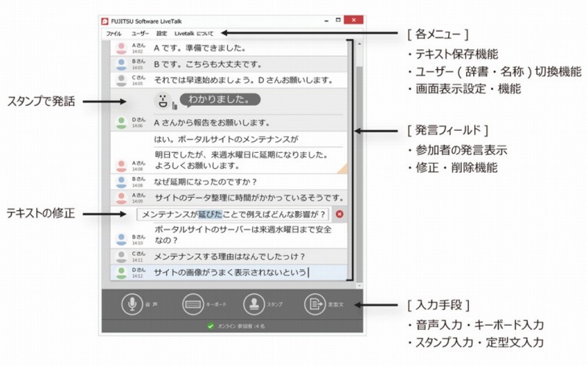
Task: Click message 'ポータルサイトのサーバーは来週水曜日'
Action: tap(243, 234)
